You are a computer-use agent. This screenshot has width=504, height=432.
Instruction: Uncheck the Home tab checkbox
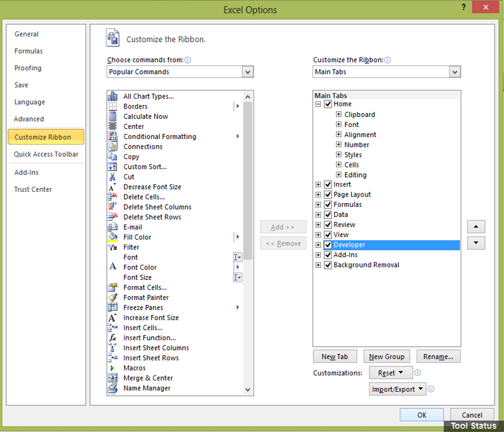pyautogui.click(x=328, y=104)
